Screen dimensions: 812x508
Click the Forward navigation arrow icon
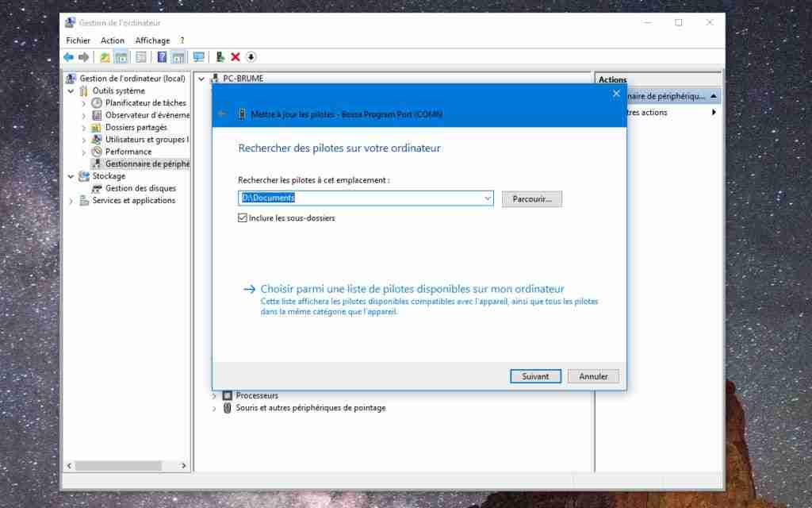tap(83, 56)
